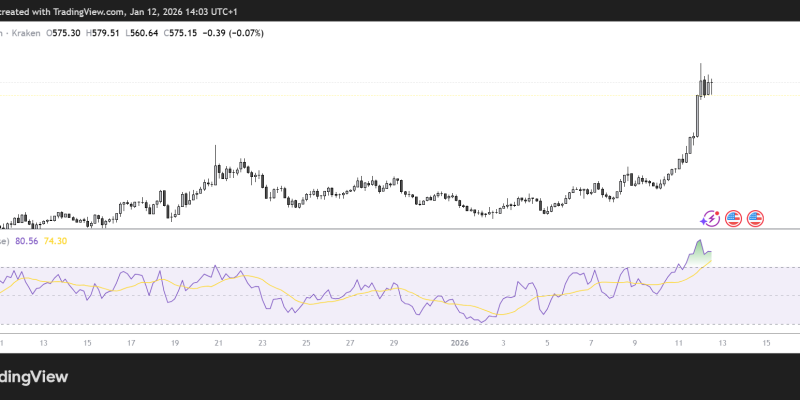
Task: Click the rightmost US flag event icon
Action: tap(755, 218)
